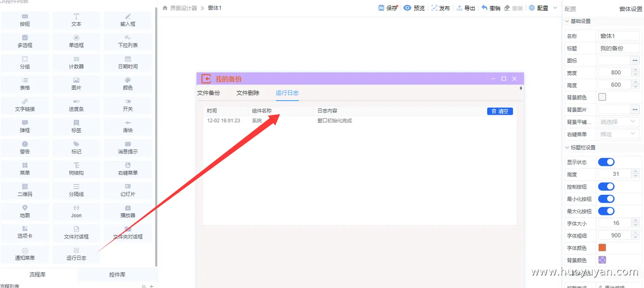This screenshot has height=288, width=644.
Task: Select the 分组 group control
Action: click(x=25, y=62)
